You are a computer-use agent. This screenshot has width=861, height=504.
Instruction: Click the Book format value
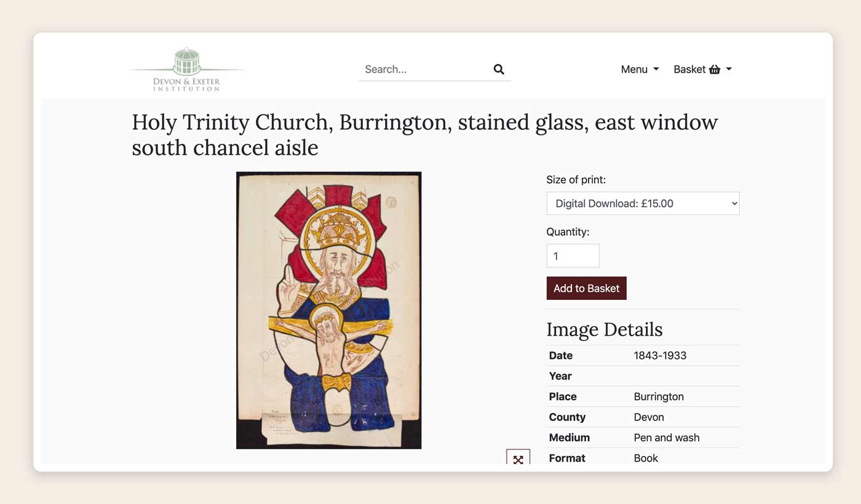tap(646, 458)
